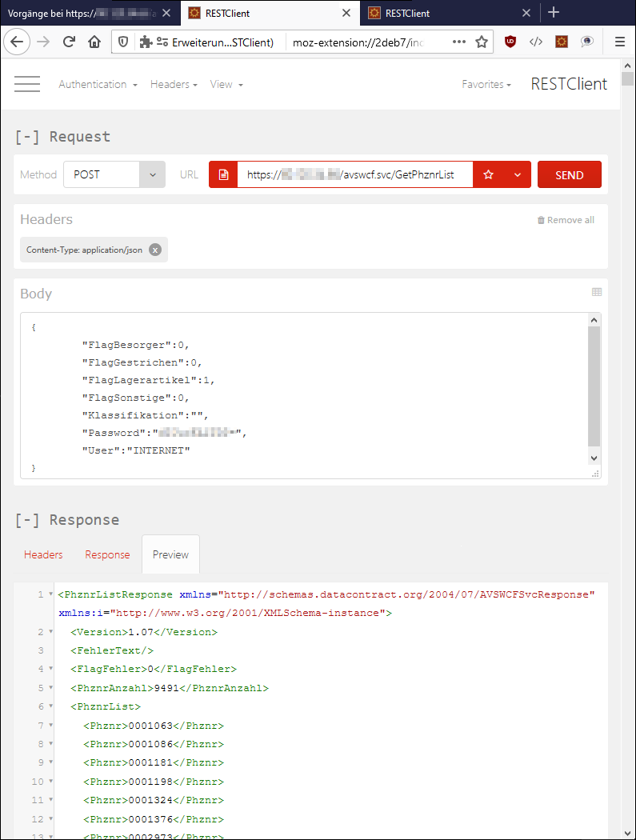Click the orange RESTClient extension icon
This screenshot has width=636, height=840.
click(x=562, y=41)
